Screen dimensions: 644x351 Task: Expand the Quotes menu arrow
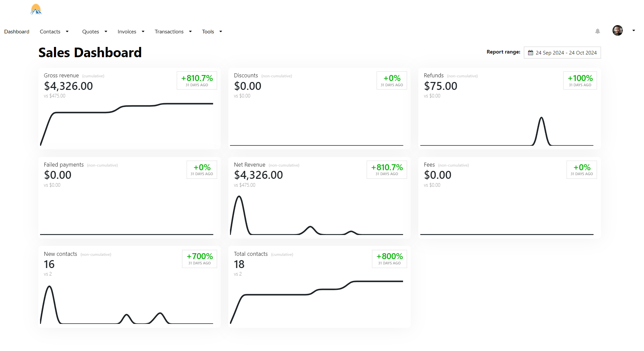click(106, 32)
